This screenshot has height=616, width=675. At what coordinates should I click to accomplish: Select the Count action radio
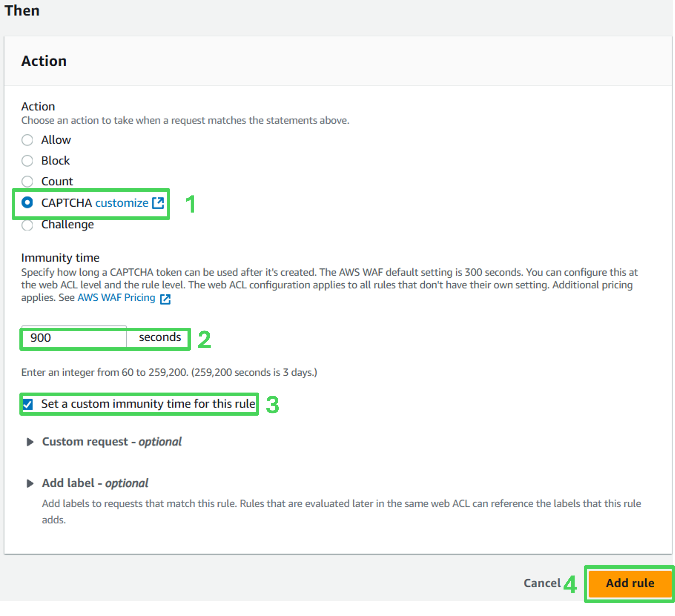click(27, 181)
